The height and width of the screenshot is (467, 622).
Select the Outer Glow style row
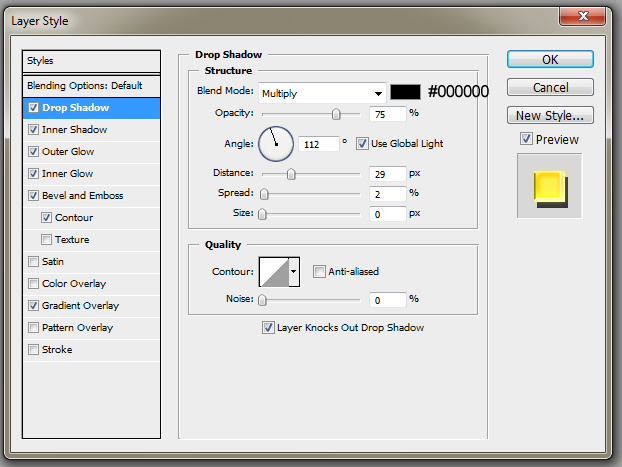[x=92, y=152]
